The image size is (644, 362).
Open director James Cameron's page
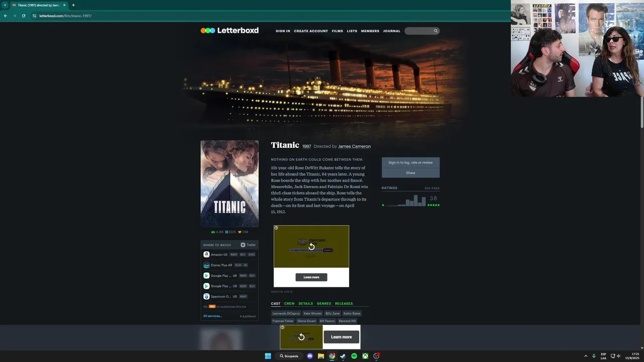coord(354,146)
